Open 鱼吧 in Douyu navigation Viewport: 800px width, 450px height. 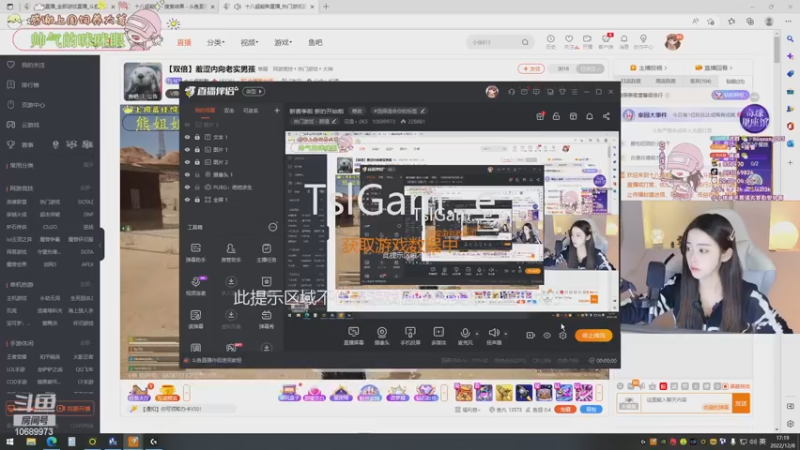(x=315, y=42)
